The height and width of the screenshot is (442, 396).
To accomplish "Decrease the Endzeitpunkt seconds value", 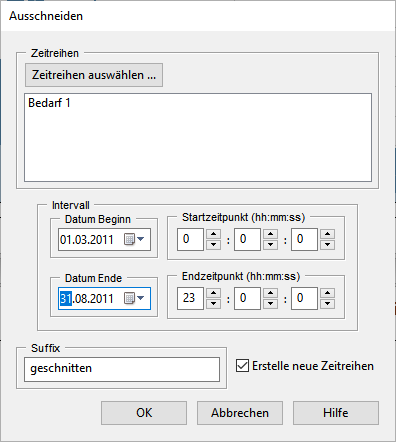I will point(327,303).
